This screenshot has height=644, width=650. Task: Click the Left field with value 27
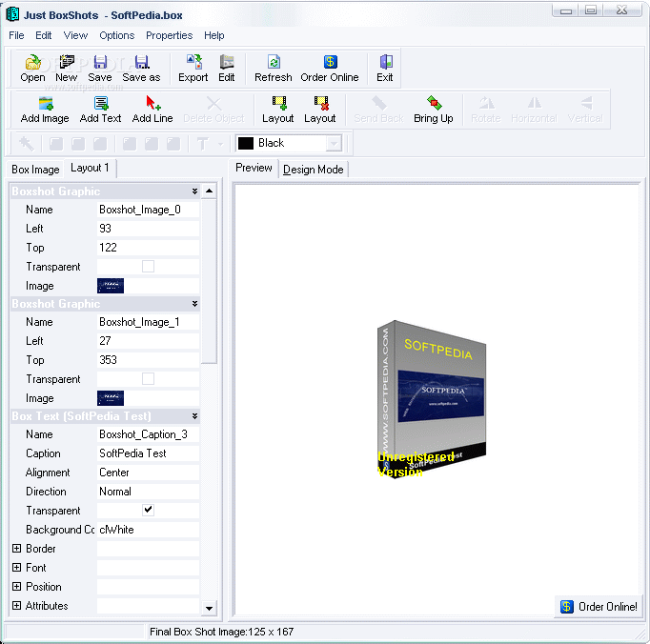click(x=148, y=341)
